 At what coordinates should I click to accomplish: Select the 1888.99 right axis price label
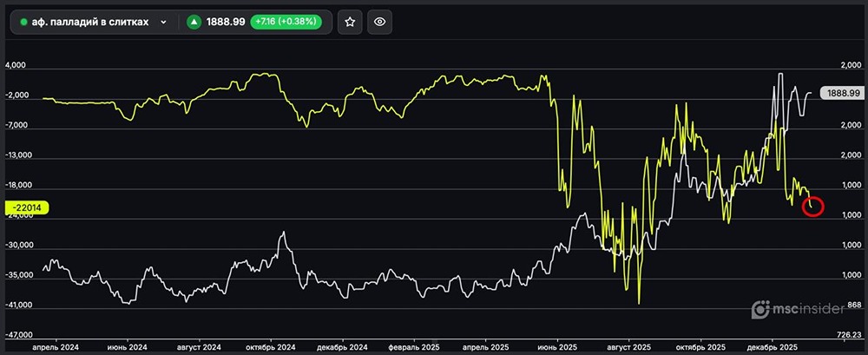pos(843,94)
